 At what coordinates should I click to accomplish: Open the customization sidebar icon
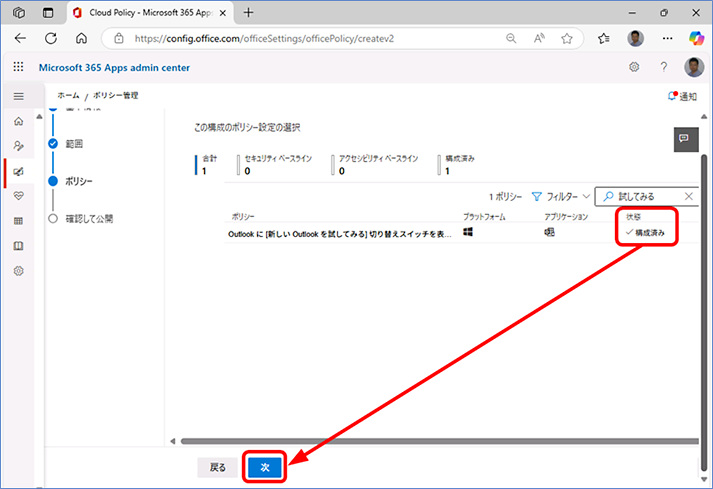pos(19,171)
